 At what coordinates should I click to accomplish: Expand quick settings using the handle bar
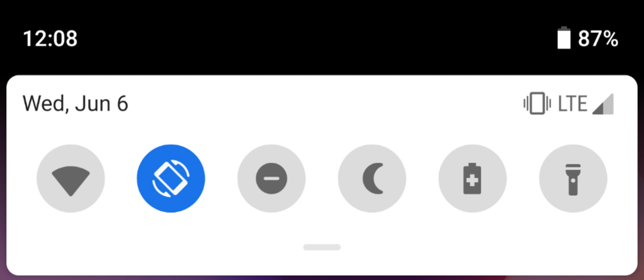[322, 247]
